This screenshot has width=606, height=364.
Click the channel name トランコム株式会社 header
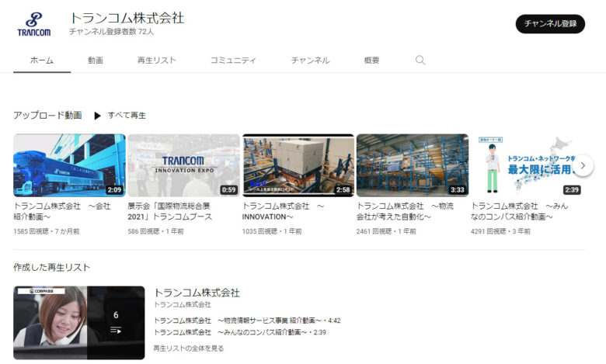click(x=127, y=18)
